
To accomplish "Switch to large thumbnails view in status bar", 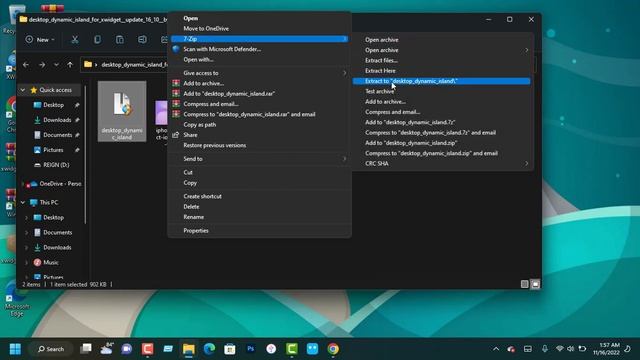I will 535,284.
